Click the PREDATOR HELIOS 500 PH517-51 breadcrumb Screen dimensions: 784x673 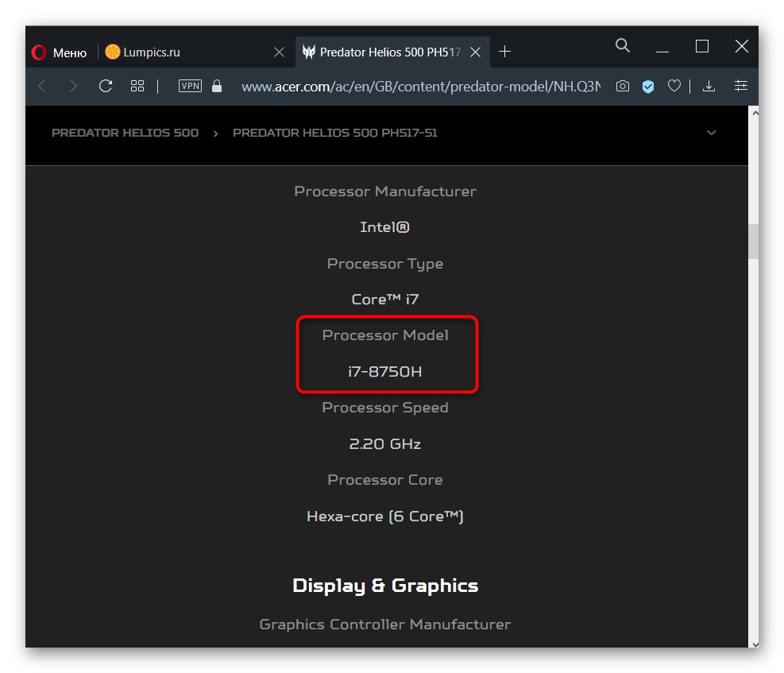pyautogui.click(x=335, y=133)
